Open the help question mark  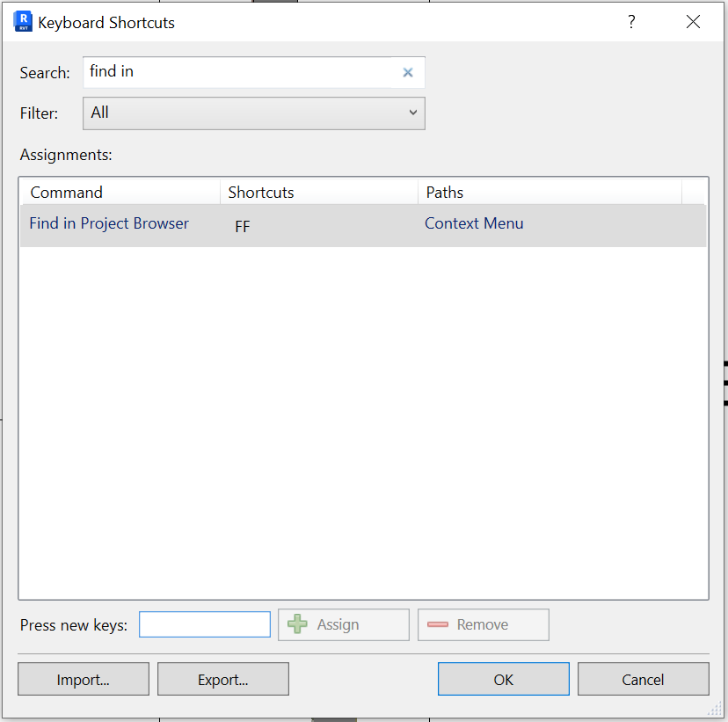[x=631, y=22]
